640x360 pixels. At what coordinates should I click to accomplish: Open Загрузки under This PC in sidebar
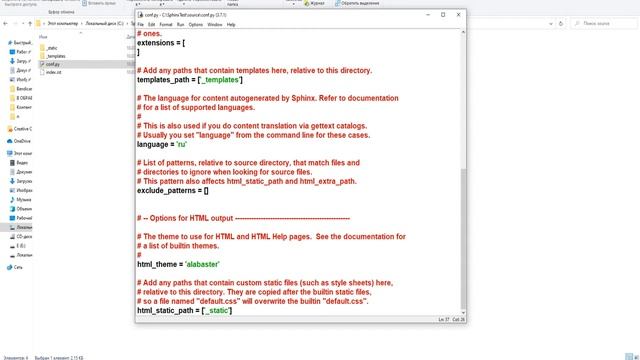point(21,181)
